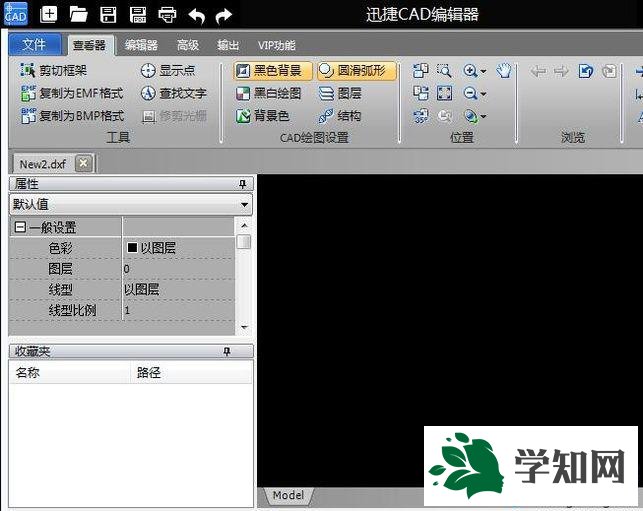The image size is (643, 511).
Task: Open the zoom out dropdown arrow
Action: (483, 94)
